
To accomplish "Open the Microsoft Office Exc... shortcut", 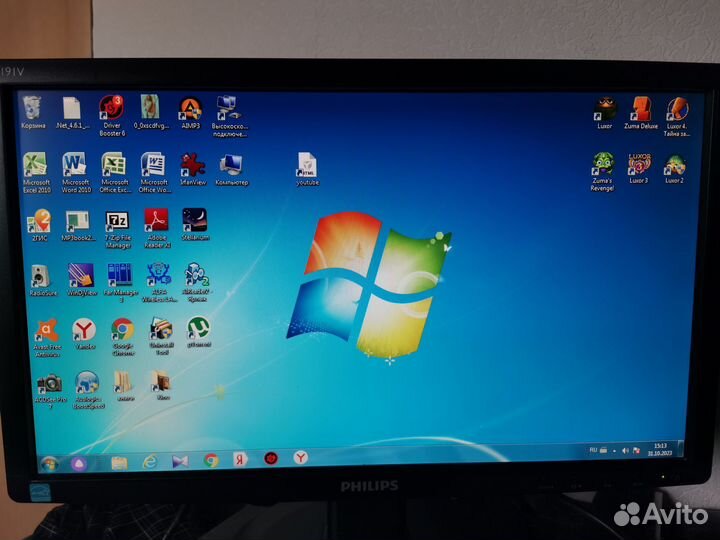I will tap(115, 172).
